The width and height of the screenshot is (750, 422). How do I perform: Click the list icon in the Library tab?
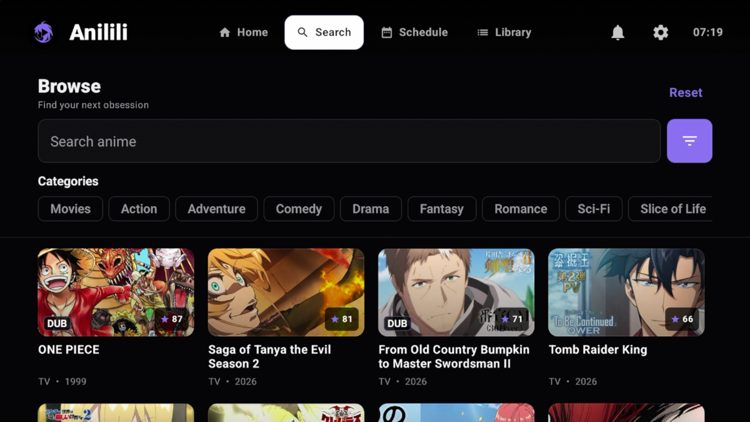coord(483,32)
